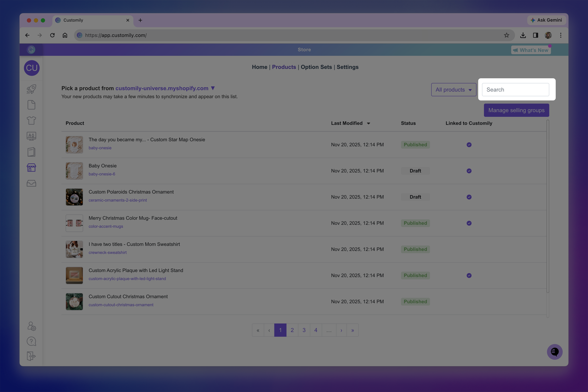
Task: Go to pagination page 3
Action: pos(304,330)
